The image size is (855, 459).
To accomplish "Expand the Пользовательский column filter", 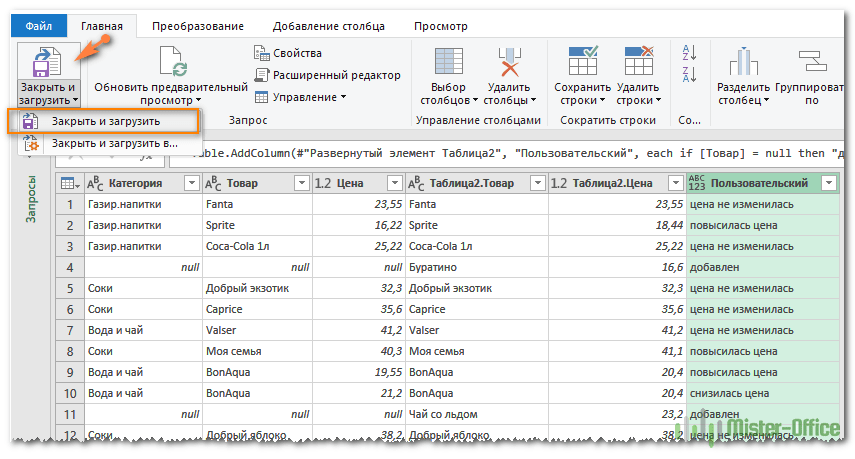I will pos(827,183).
